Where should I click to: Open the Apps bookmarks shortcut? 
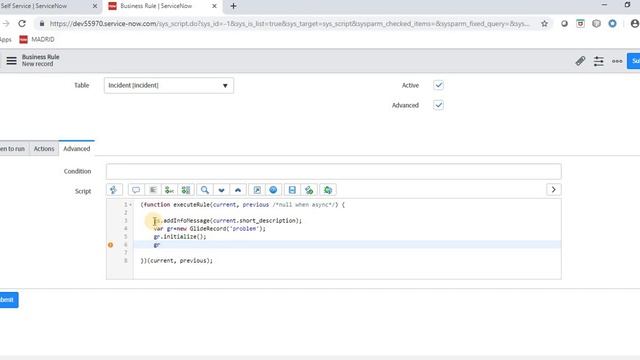pos(6,39)
